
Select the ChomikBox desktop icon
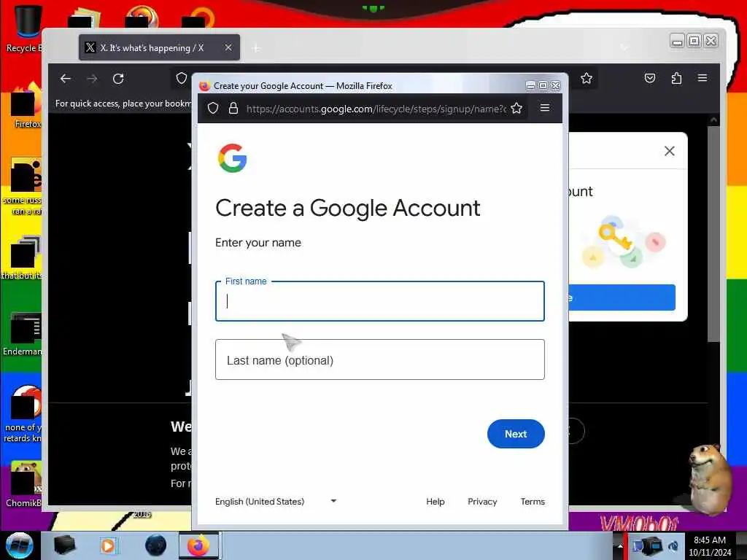click(x=24, y=484)
